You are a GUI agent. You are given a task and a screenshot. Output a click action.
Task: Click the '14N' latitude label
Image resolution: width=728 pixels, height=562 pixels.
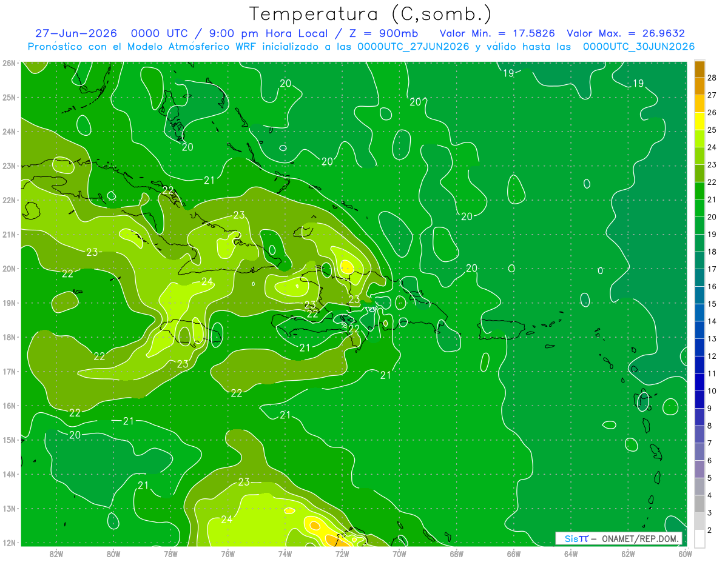coord(8,474)
